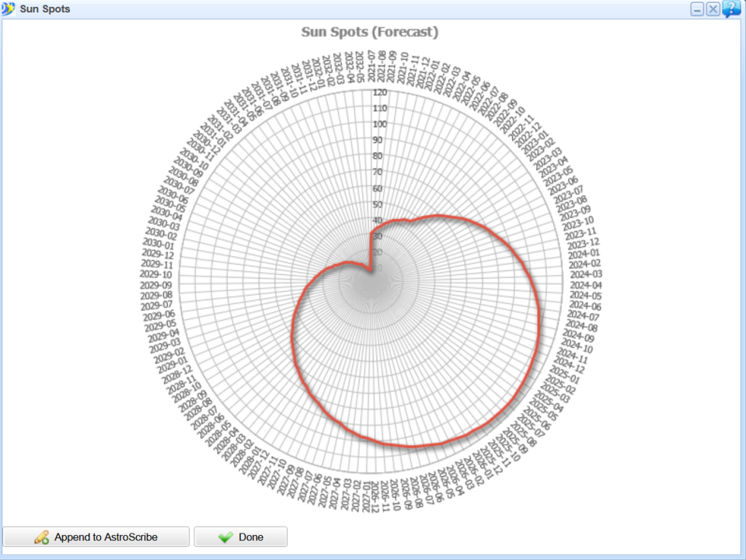Click the 'Sun Spots' window title text
The width and height of the screenshot is (746, 560).
point(45,9)
